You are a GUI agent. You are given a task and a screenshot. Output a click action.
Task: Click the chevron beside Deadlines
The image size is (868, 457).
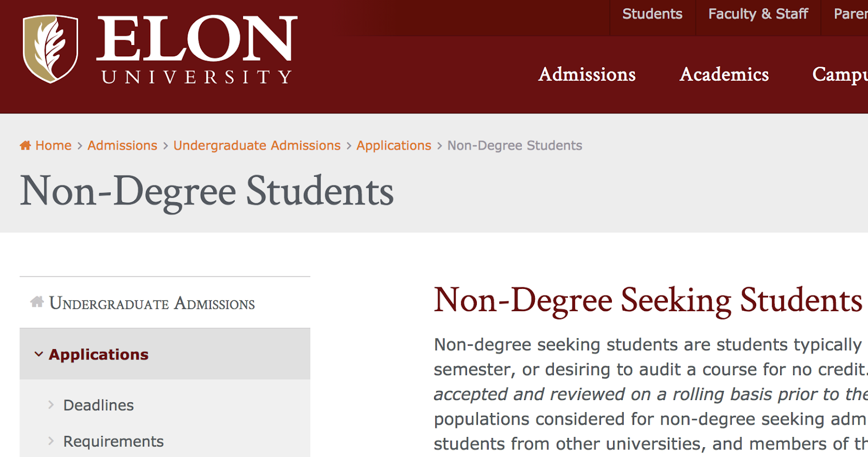coord(51,405)
